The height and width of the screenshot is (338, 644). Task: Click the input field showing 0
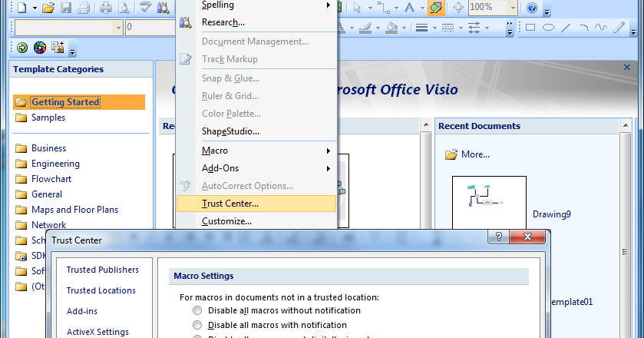(x=150, y=28)
